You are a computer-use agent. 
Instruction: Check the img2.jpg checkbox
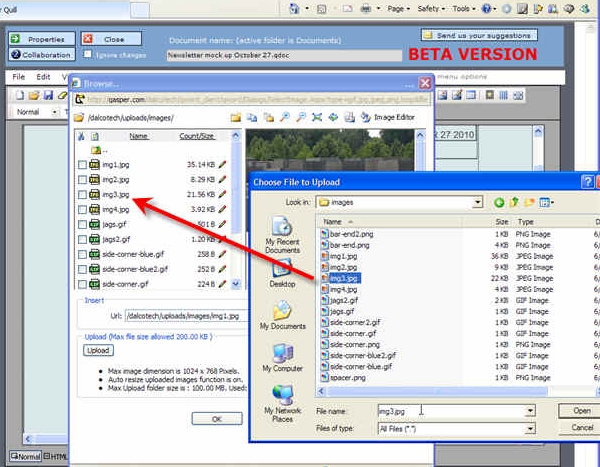point(82,180)
